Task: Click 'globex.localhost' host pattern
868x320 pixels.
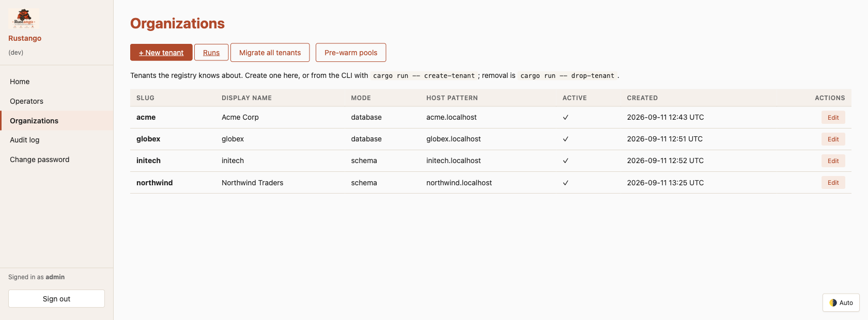Action: pos(454,139)
